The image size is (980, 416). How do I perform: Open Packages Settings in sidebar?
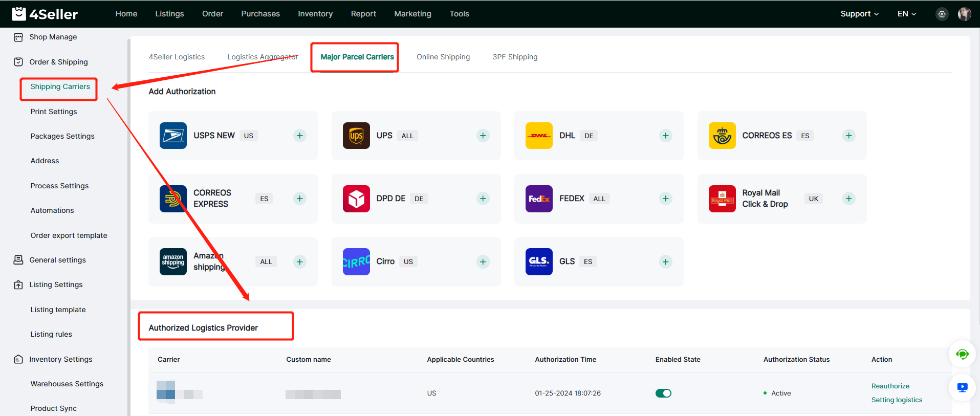click(x=62, y=136)
